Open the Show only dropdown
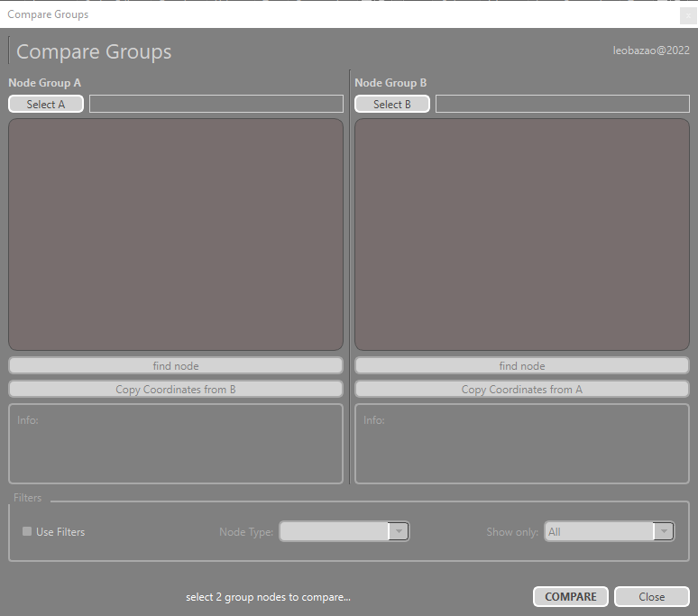The height and width of the screenshot is (616, 698). (610, 531)
